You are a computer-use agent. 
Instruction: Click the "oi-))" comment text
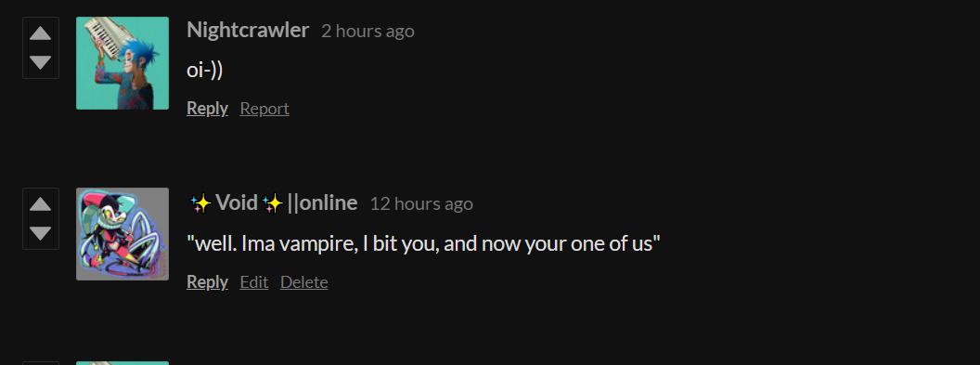(x=205, y=70)
